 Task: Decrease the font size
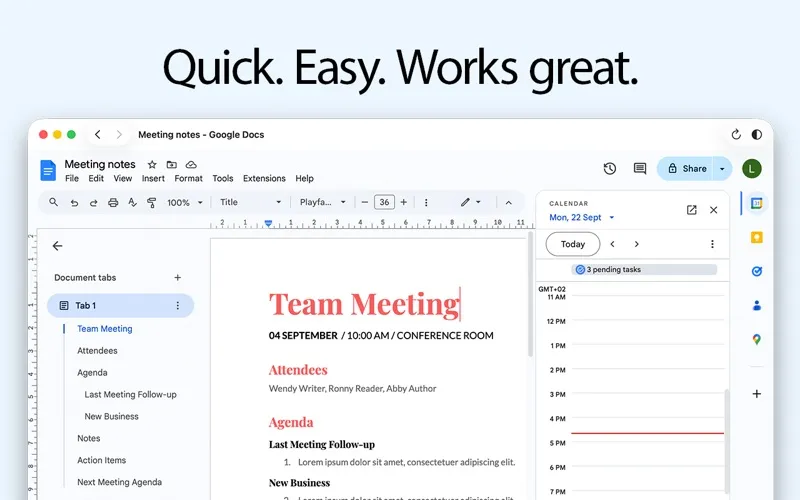(x=364, y=203)
